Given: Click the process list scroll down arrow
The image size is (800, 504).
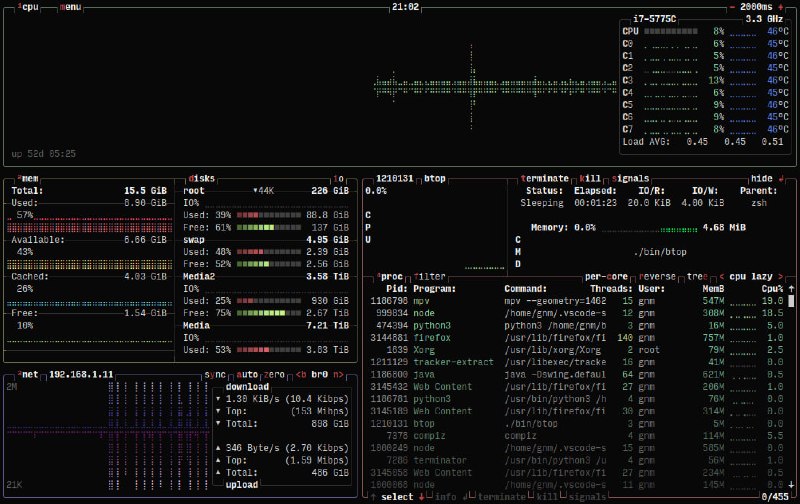Looking at the screenshot, I should click(x=791, y=484).
